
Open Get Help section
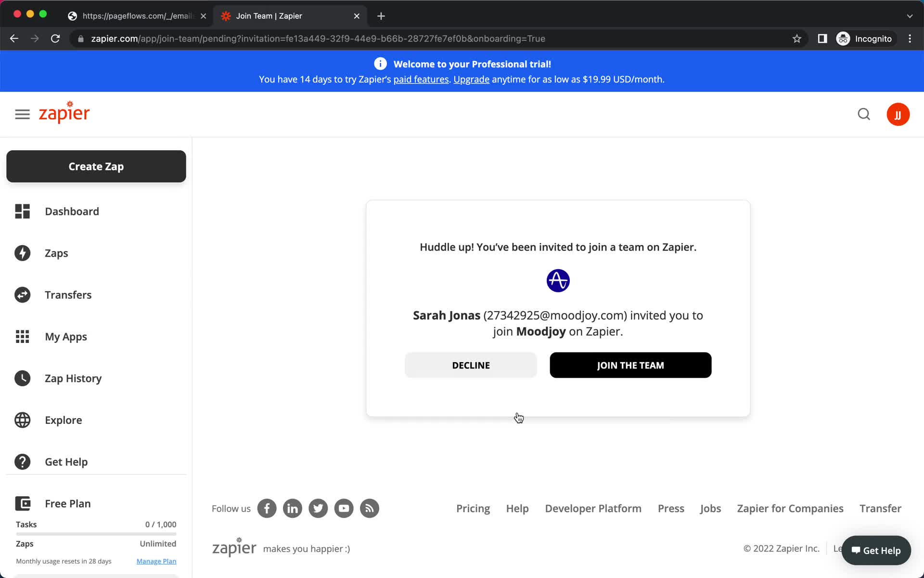(x=66, y=461)
